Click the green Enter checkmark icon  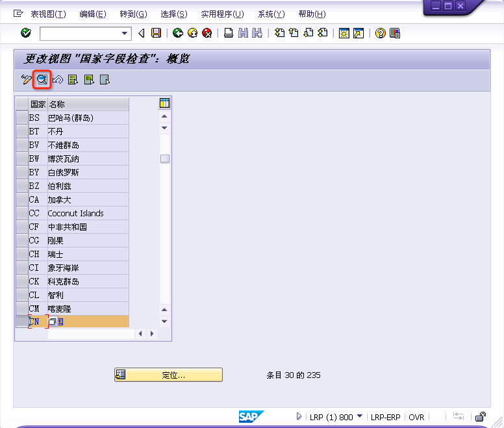click(x=26, y=32)
